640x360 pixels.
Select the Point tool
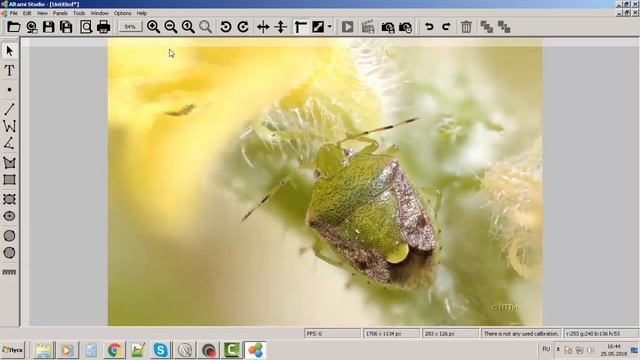[x=9, y=90]
